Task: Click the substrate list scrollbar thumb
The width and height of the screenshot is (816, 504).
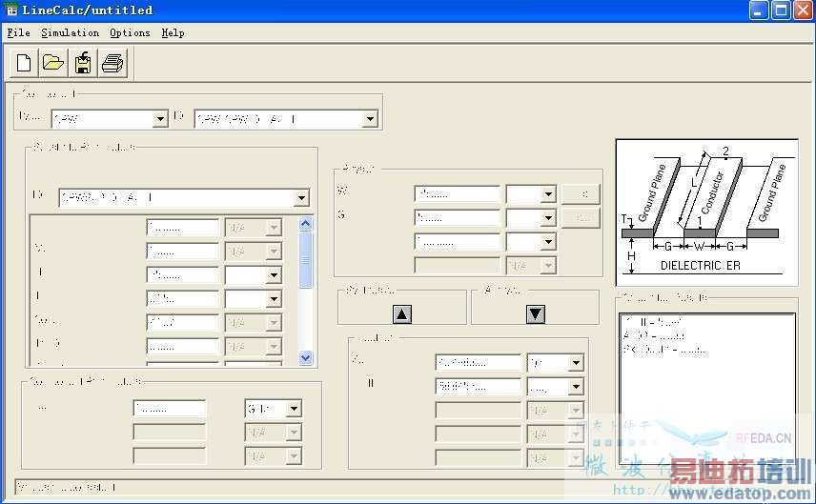Action: pyautogui.click(x=305, y=260)
